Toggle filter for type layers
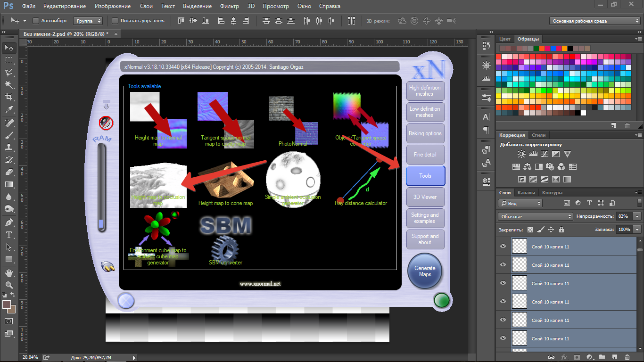The image size is (644, 362). pyautogui.click(x=589, y=203)
